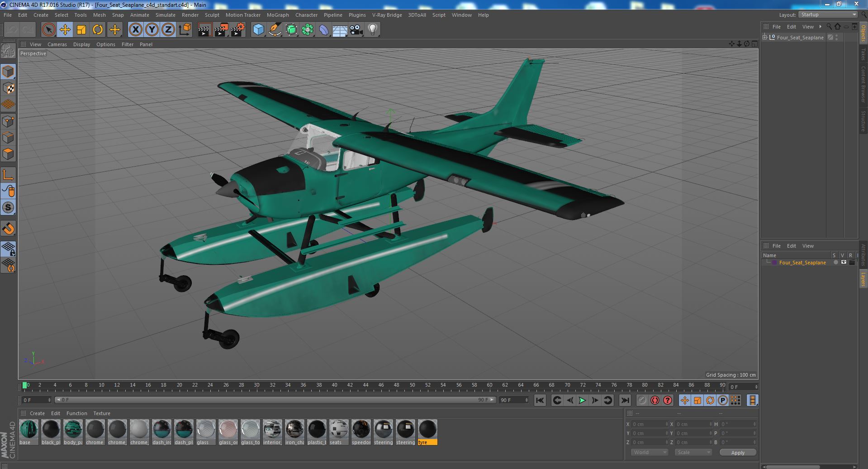Play the animation forward
The image size is (868, 469).
[x=582, y=400]
